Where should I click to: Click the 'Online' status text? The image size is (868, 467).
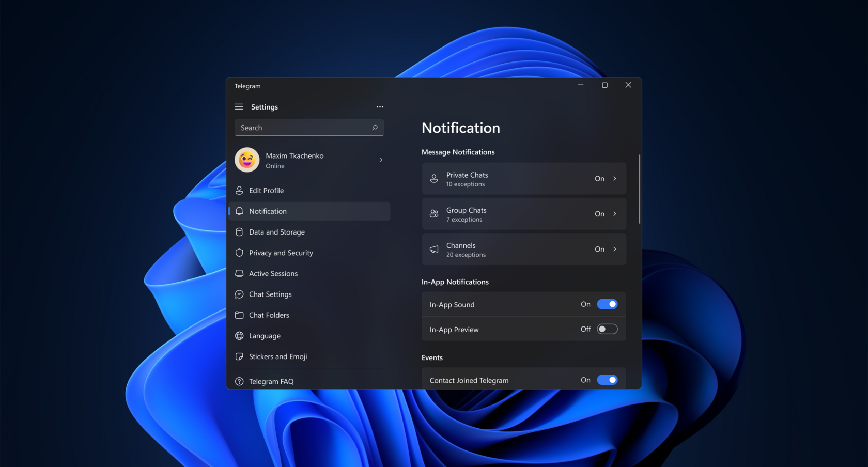pyautogui.click(x=275, y=166)
